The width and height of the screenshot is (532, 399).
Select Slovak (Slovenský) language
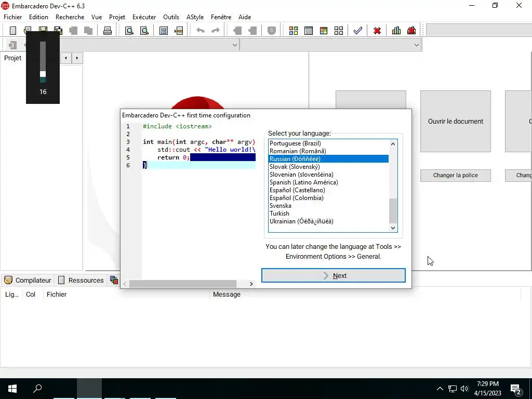pyautogui.click(x=328, y=167)
